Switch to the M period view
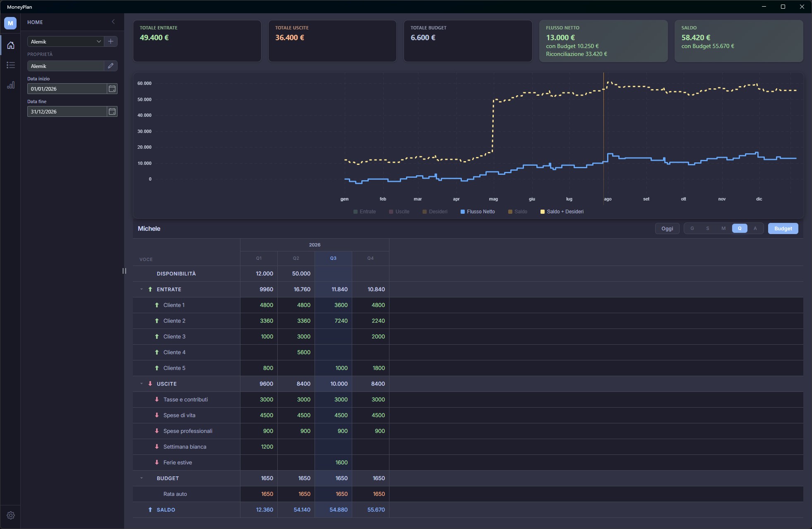 pos(723,228)
